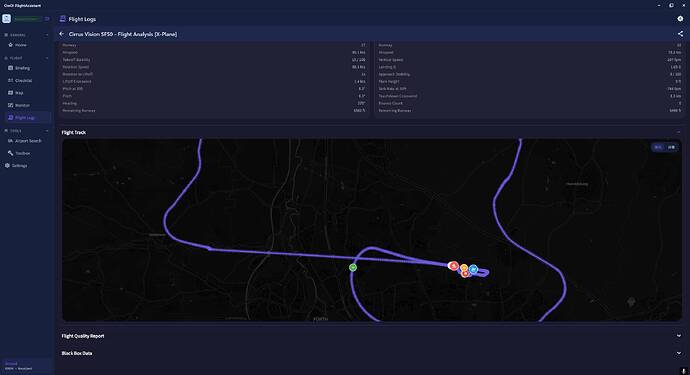This screenshot has height=375, width=690.
Task: Maximize the application window
Action: (x=671, y=5)
